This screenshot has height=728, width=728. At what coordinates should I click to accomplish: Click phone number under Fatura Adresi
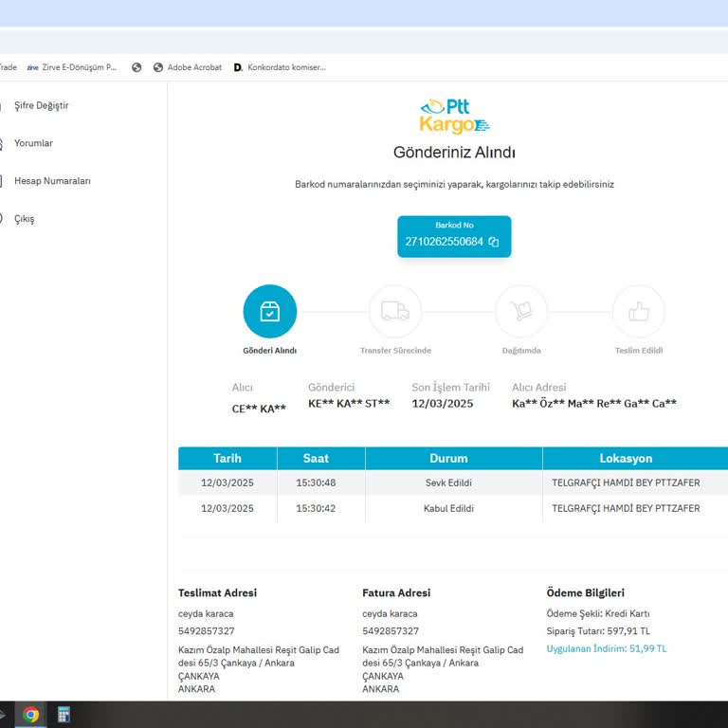tap(391, 631)
